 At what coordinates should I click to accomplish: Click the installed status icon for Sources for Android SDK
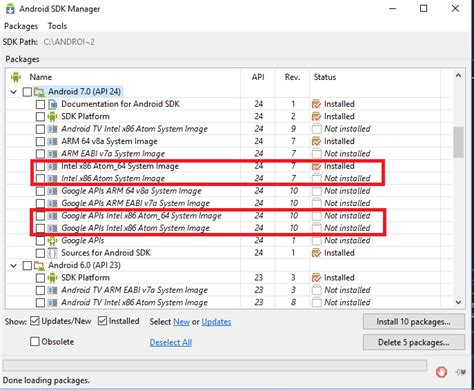click(x=316, y=253)
